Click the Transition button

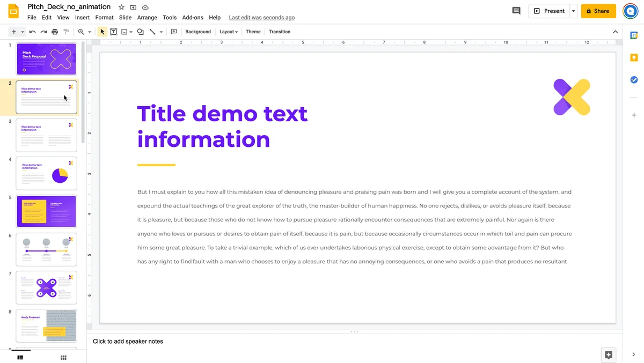[280, 32]
